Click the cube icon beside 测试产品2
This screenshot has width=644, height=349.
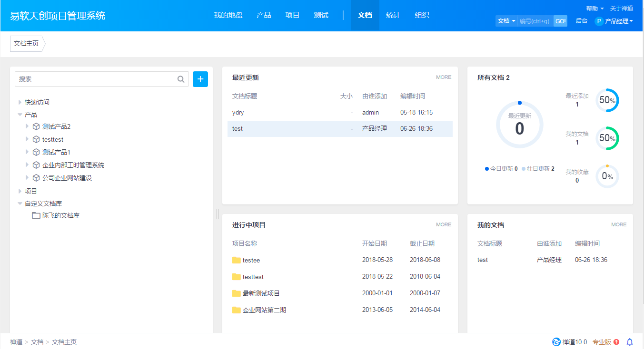36,126
